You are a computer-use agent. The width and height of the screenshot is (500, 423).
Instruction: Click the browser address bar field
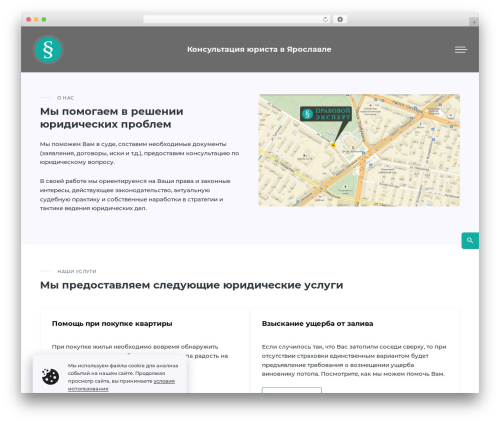pos(237,20)
